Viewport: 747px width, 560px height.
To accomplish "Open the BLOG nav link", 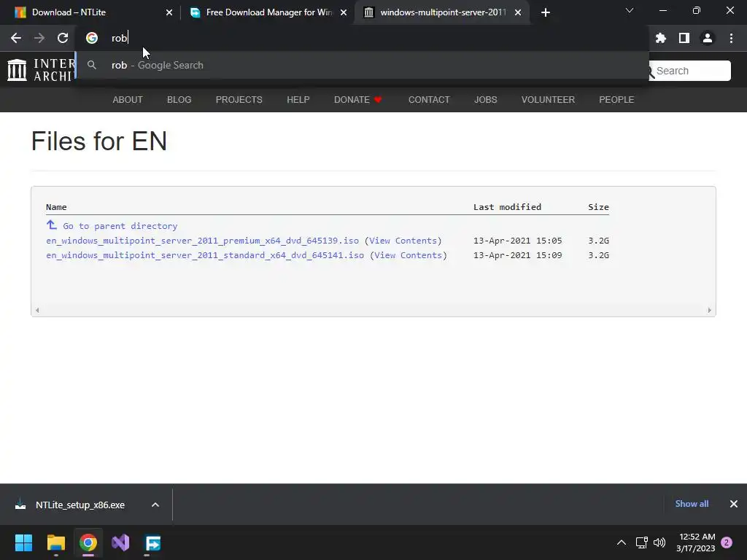I will (x=179, y=100).
